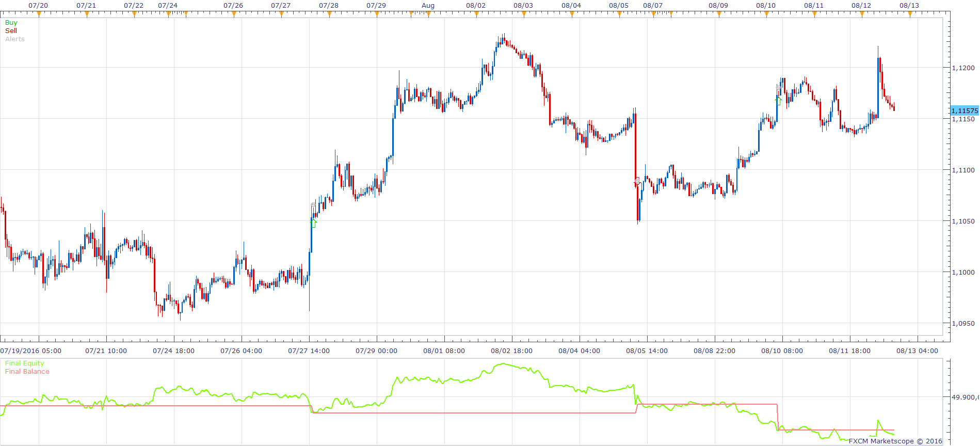The width and height of the screenshot is (980, 446).
Task: Select the gray order badge above the 08/10 buy arrow
Action: (x=778, y=87)
